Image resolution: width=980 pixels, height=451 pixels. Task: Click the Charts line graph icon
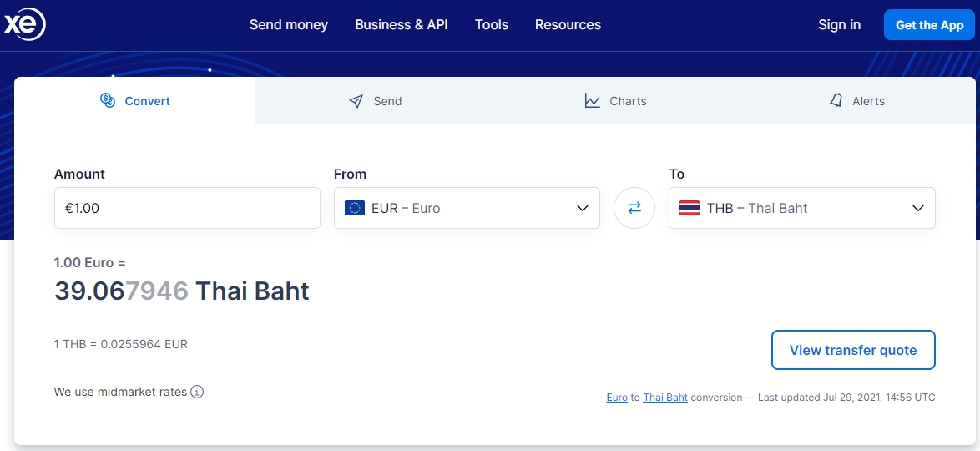[593, 101]
